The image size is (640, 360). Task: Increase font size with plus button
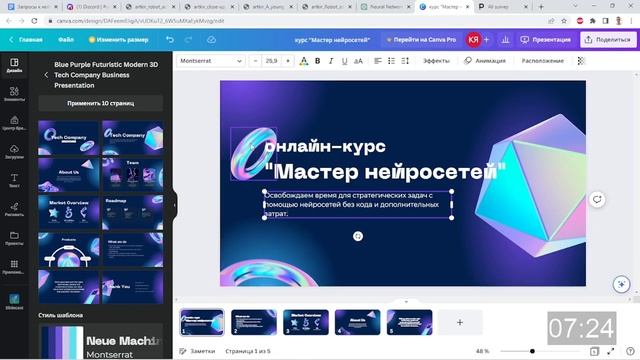tap(288, 61)
